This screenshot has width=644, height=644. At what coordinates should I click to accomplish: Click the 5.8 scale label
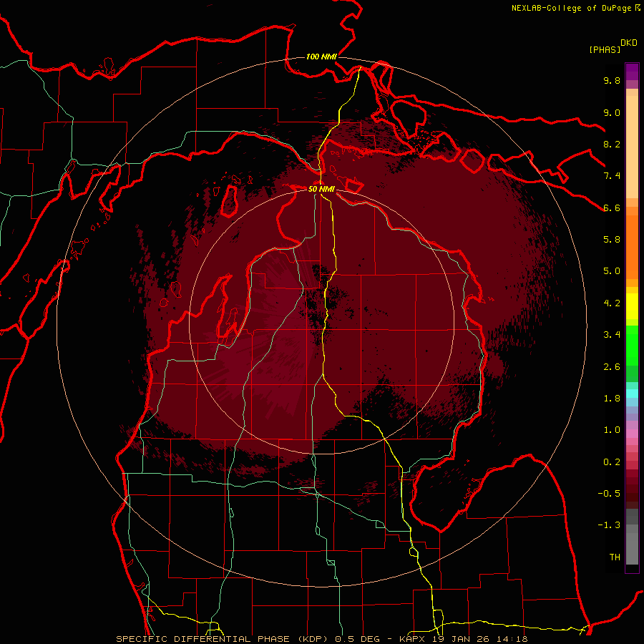(x=612, y=240)
